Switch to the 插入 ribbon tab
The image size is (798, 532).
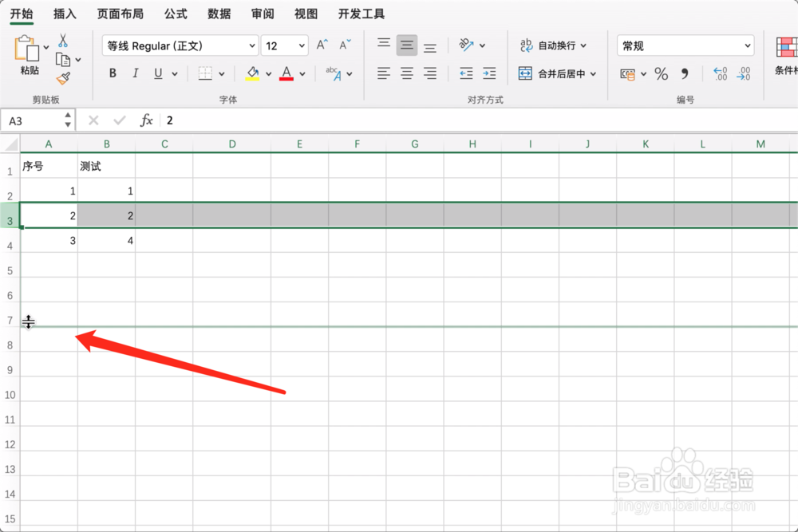point(65,14)
